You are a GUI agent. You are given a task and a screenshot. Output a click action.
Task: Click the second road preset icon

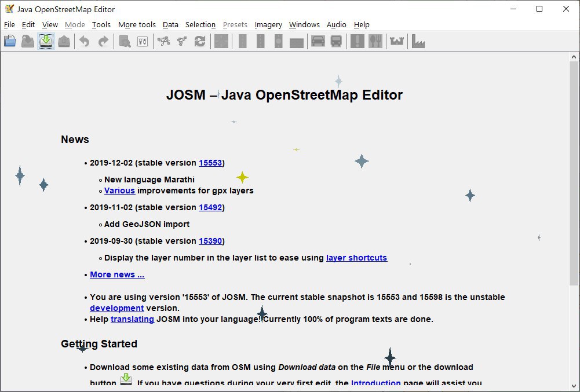click(260, 41)
